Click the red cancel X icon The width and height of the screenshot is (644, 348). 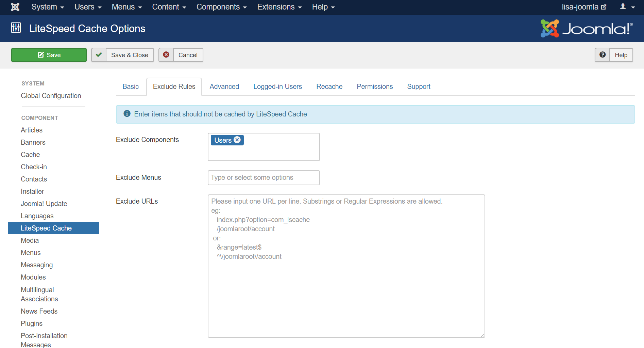(x=166, y=55)
